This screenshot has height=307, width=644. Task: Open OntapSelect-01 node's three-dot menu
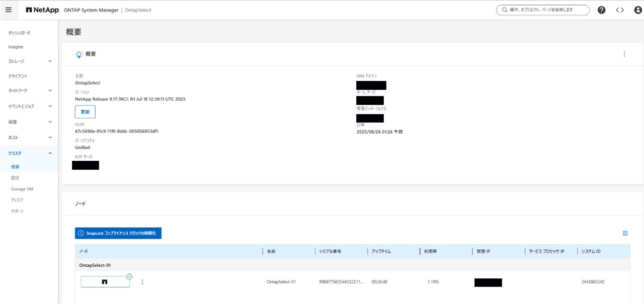[x=142, y=282]
